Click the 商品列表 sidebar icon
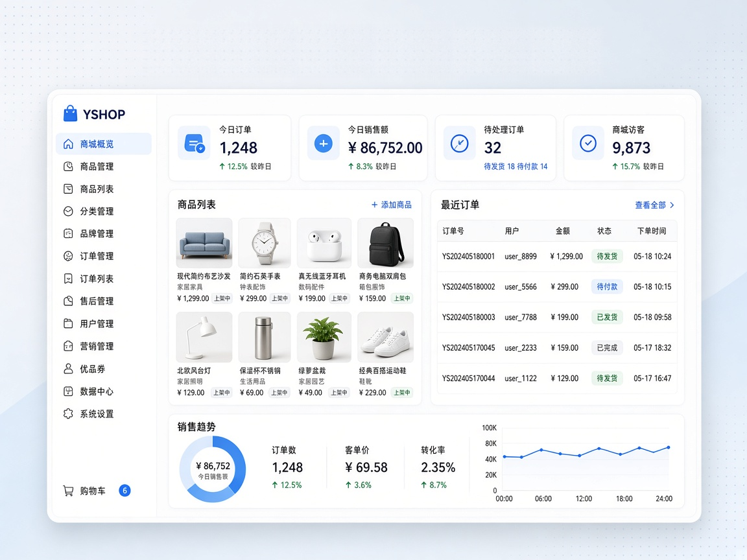Image resolution: width=747 pixels, height=560 pixels. [x=68, y=189]
